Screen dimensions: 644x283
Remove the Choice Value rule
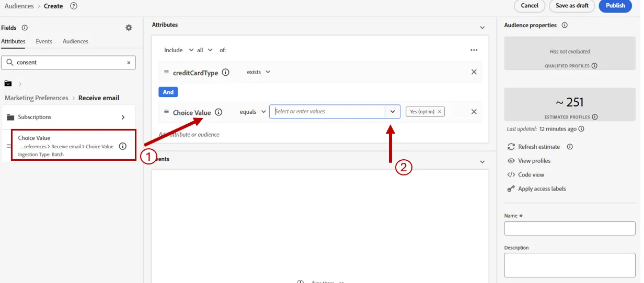coord(474,111)
